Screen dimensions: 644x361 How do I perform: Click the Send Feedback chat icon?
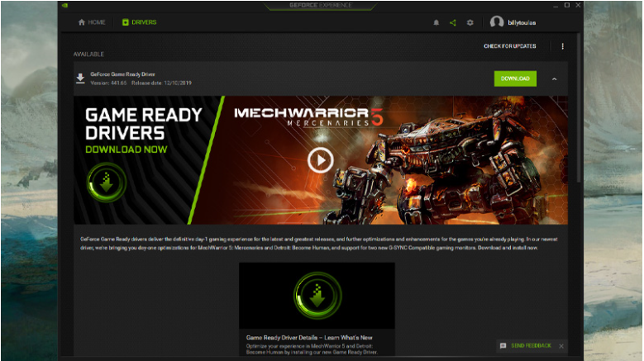503,346
